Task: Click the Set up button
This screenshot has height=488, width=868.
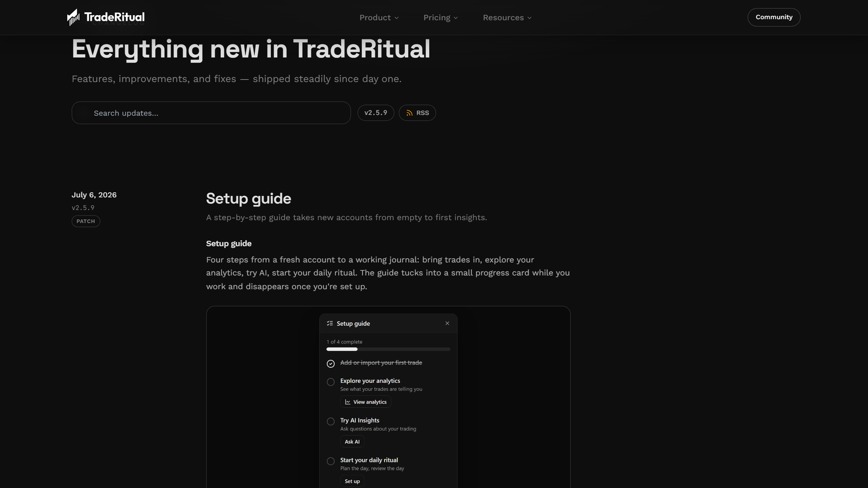Action: (352, 481)
